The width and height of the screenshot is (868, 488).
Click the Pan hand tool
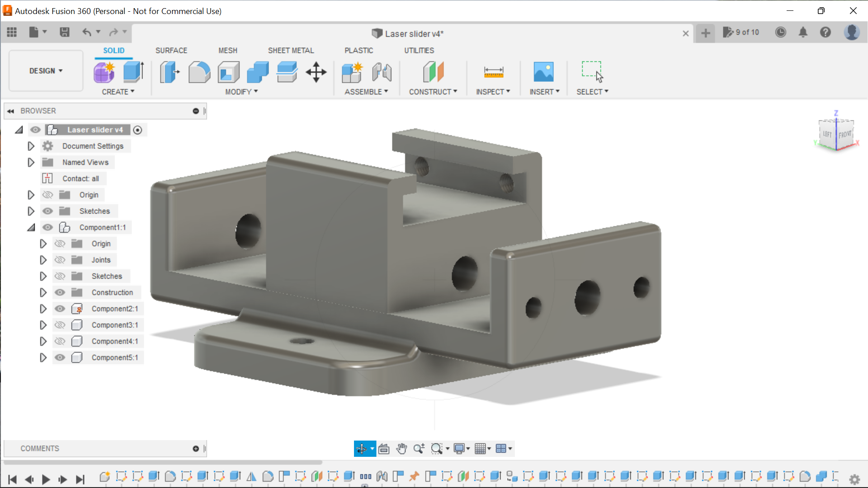[401, 449]
